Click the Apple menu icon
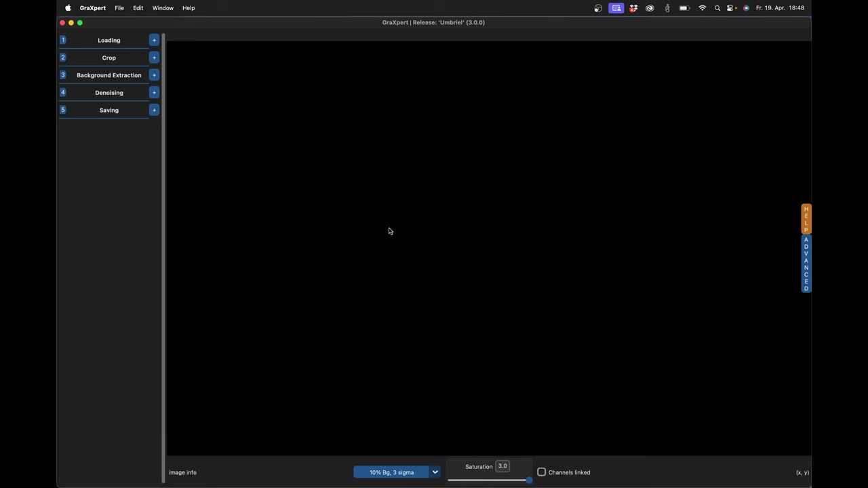 [x=68, y=8]
